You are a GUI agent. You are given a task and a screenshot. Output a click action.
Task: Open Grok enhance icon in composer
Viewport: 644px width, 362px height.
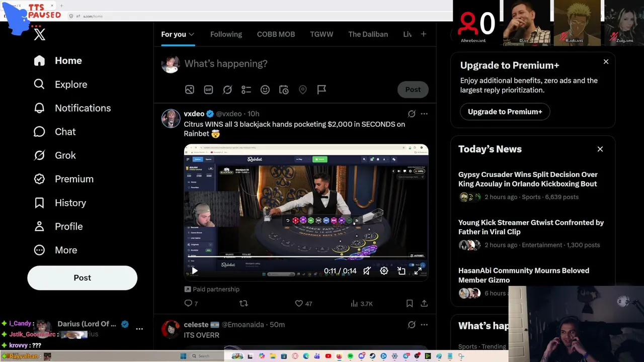(x=227, y=89)
